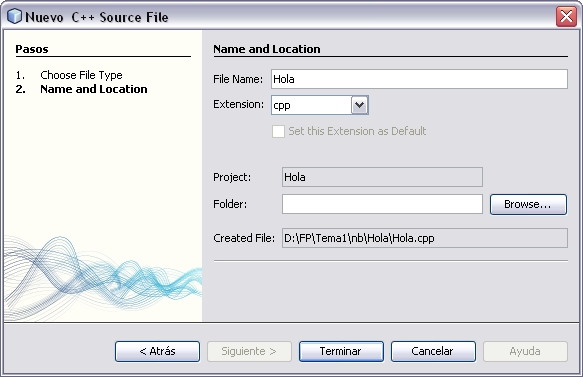Click the cube icon in the title bar
This screenshot has height=377, width=583.
click(x=15, y=16)
